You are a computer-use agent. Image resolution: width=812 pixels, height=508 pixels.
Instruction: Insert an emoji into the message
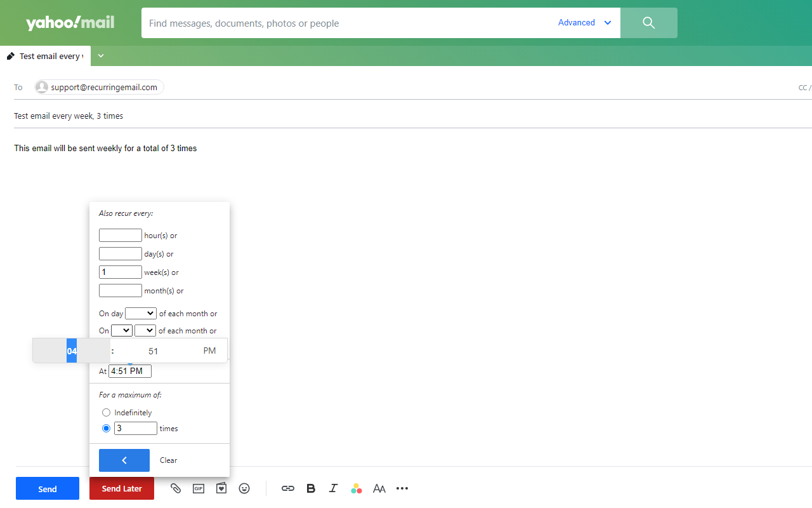click(x=244, y=488)
